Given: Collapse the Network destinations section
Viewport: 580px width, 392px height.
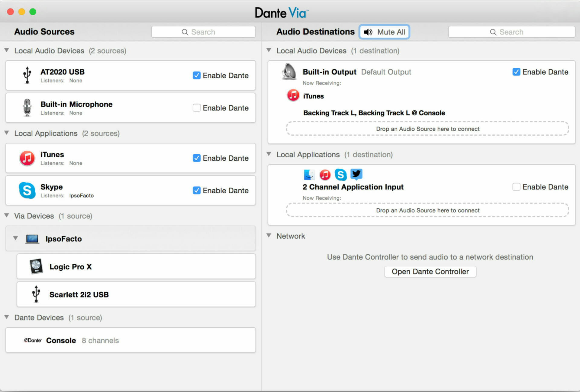Looking at the screenshot, I should click(269, 236).
